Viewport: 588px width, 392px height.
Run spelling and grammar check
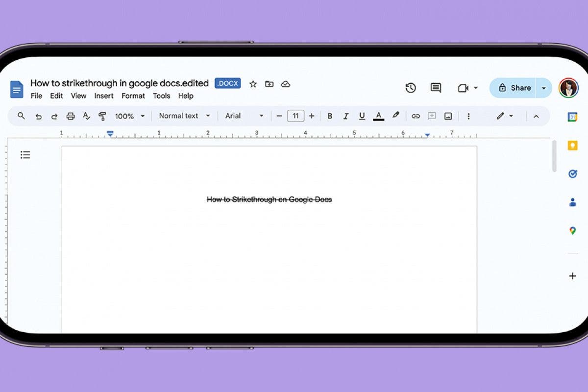click(86, 116)
